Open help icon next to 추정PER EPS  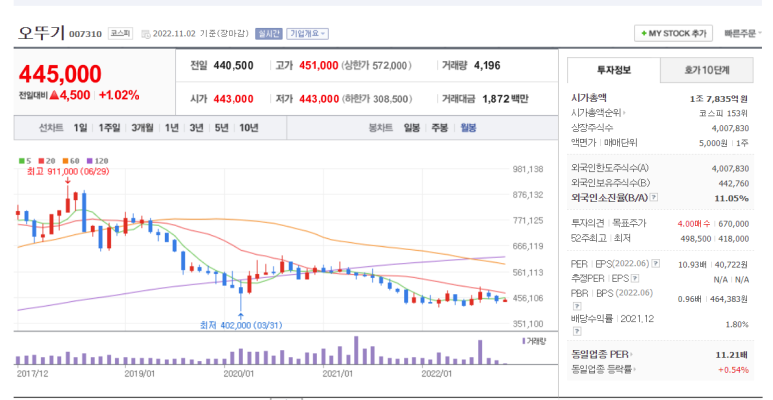(x=635, y=278)
